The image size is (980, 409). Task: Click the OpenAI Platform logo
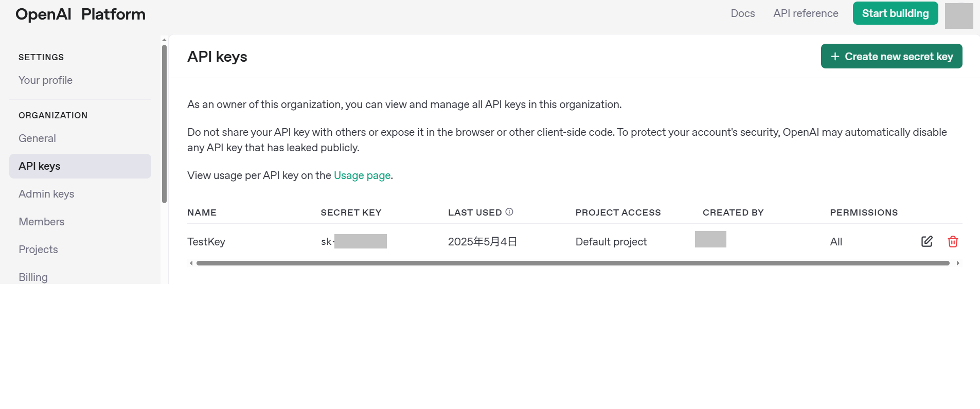(x=80, y=14)
